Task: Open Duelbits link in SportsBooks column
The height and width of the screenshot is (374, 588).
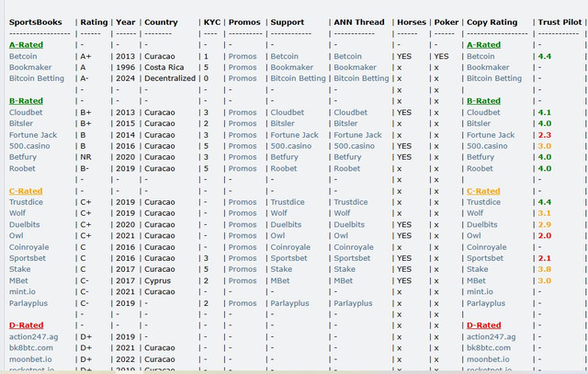Action: click(25, 224)
